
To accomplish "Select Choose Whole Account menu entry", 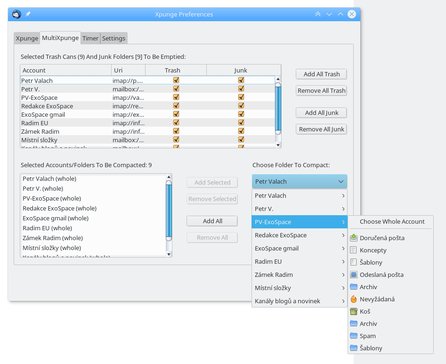I will tap(392, 222).
